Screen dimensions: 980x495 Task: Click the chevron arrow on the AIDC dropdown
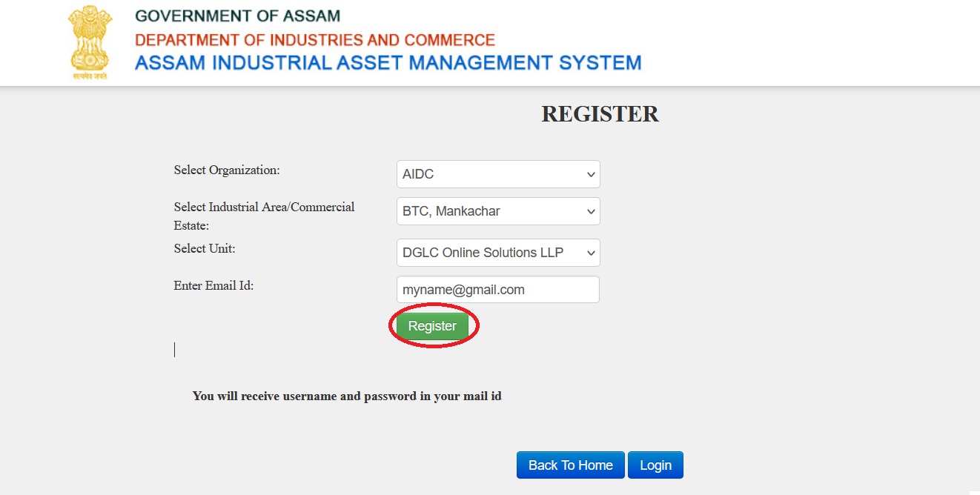point(591,175)
